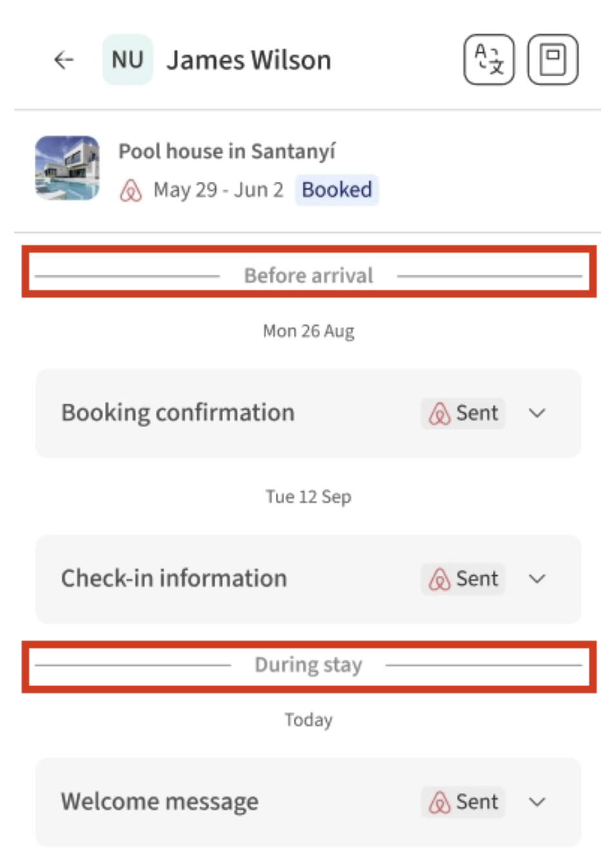This screenshot has width=616, height=855.
Task: Click the back arrow icon
Action: [64, 61]
